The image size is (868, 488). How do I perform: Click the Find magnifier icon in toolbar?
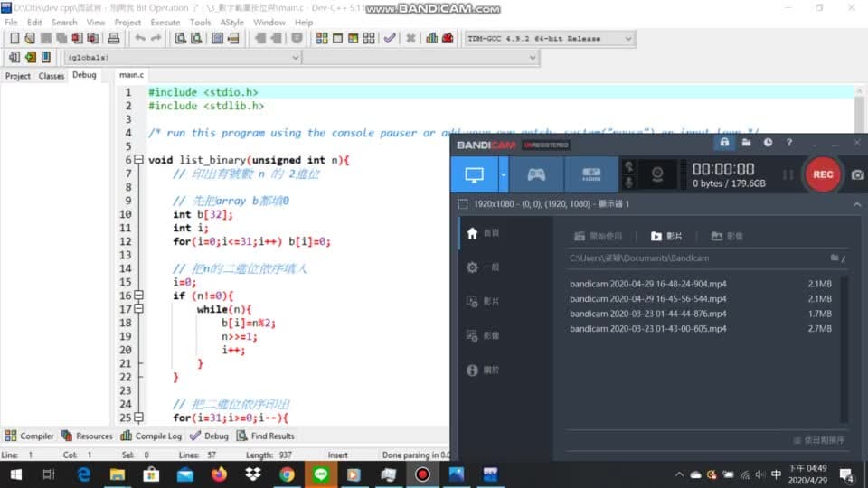[181, 38]
